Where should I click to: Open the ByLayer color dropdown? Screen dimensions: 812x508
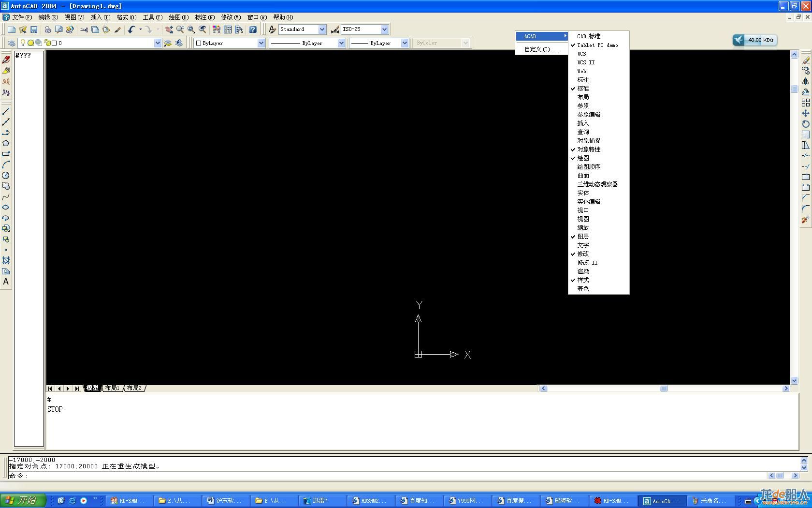coord(261,43)
